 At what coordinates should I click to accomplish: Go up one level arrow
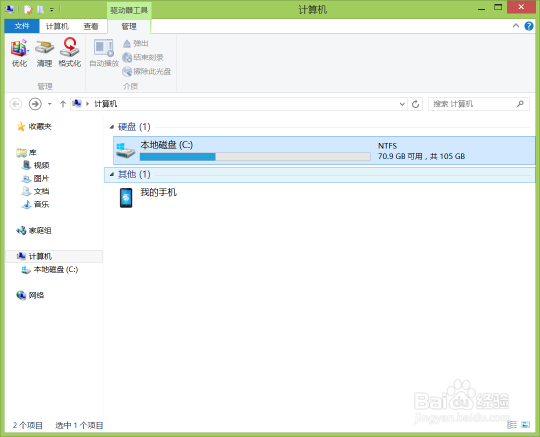coord(63,104)
